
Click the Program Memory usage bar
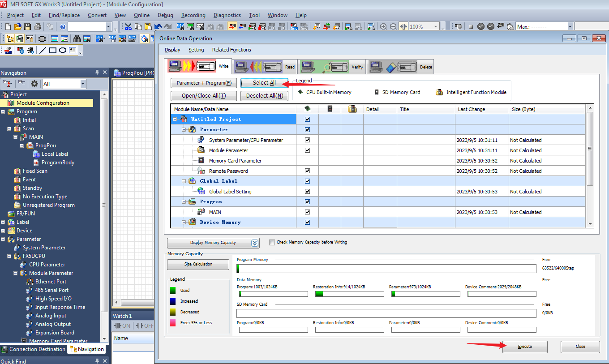386,269
